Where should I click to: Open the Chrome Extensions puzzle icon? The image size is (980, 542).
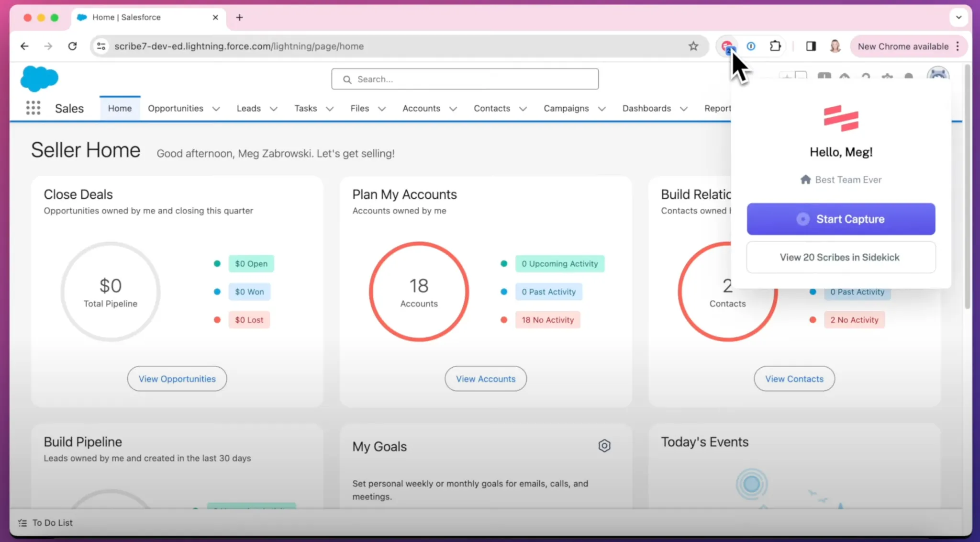(775, 46)
